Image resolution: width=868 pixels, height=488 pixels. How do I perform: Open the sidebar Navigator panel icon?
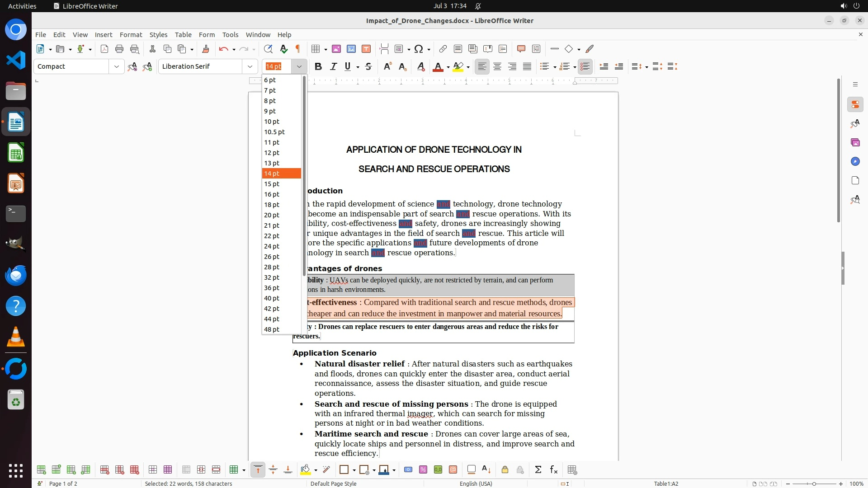click(x=855, y=161)
